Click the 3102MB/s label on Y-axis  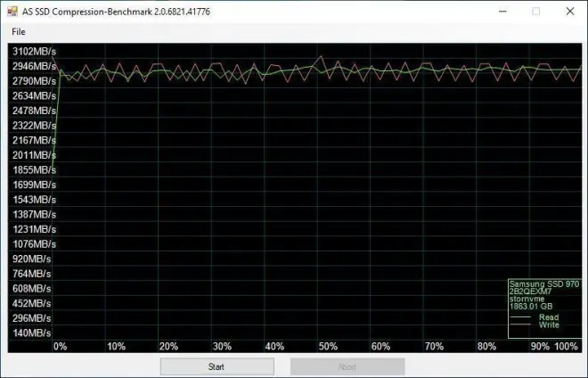pyautogui.click(x=34, y=52)
